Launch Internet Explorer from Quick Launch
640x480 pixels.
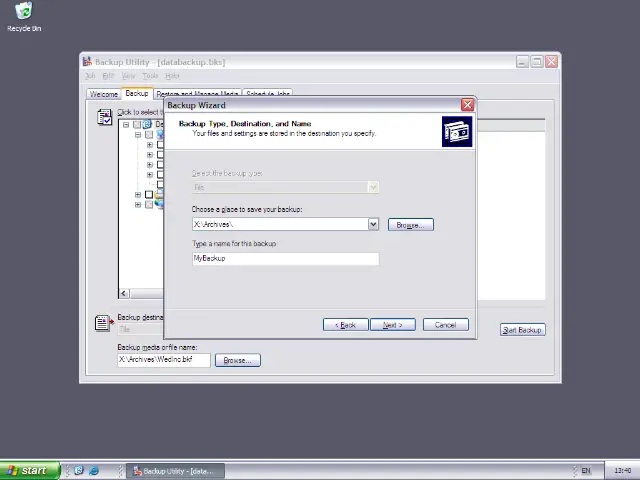pos(94,470)
